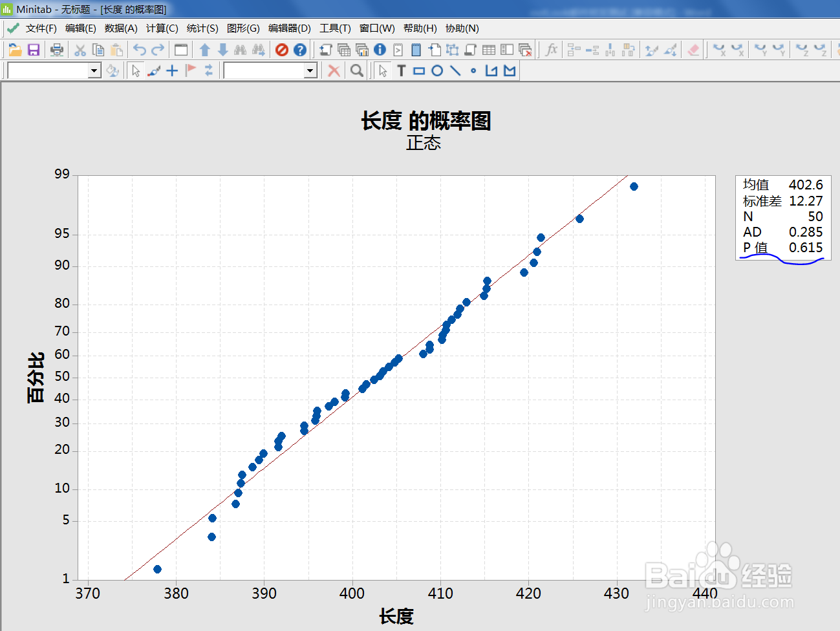This screenshot has height=631, width=840.
Task: Open the 数据(A) menu
Action: pos(121,28)
